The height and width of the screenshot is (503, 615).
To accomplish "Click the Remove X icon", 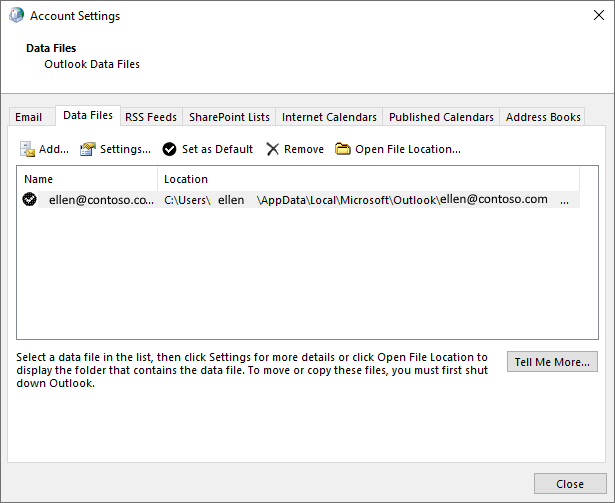I will coord(272,149).
